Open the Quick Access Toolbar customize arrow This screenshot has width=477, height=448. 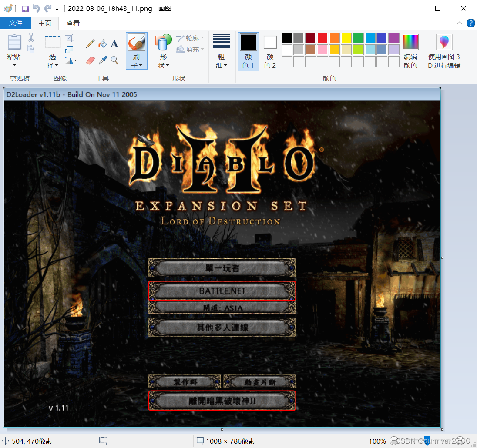[57, 9]
